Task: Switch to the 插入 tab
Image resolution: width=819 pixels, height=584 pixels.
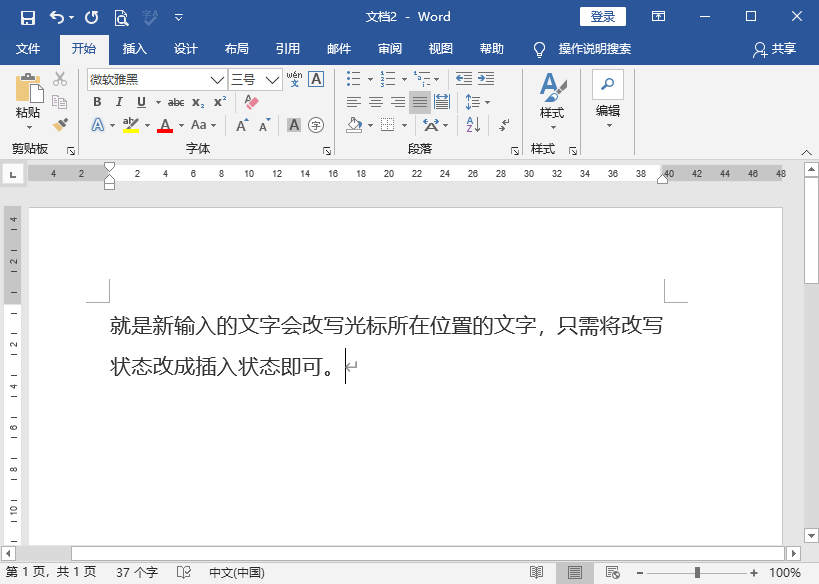Action: click(135, 49)
